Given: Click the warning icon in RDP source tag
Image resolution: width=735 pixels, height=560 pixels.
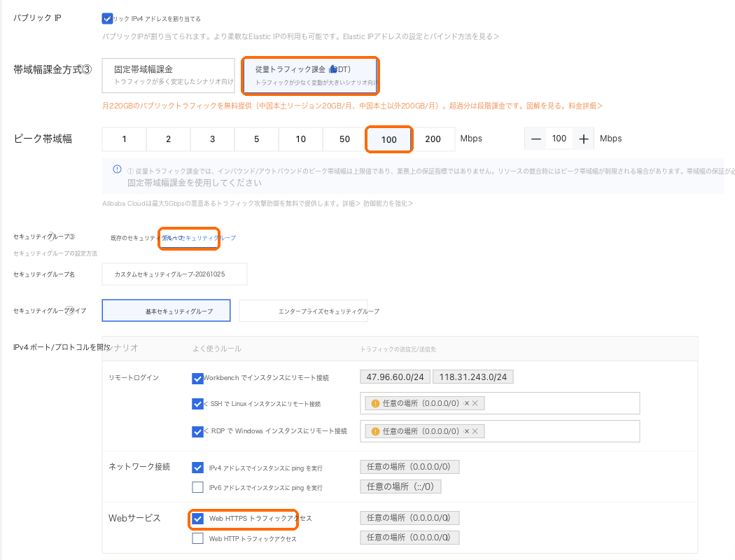Looking at the screenshot, I should [x=375, y=432].
